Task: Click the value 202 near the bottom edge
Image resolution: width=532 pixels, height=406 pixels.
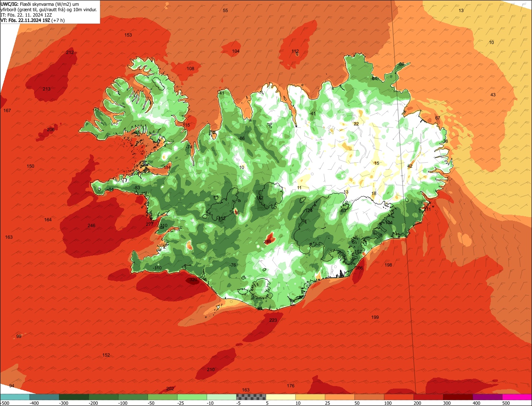Action: [x=170, y=389]
